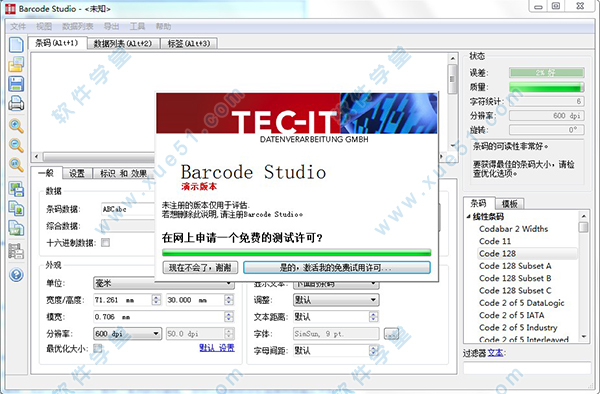Click the Zoom out magnifier icon
This screenshot has width=600, height=394.
point(16,145)
